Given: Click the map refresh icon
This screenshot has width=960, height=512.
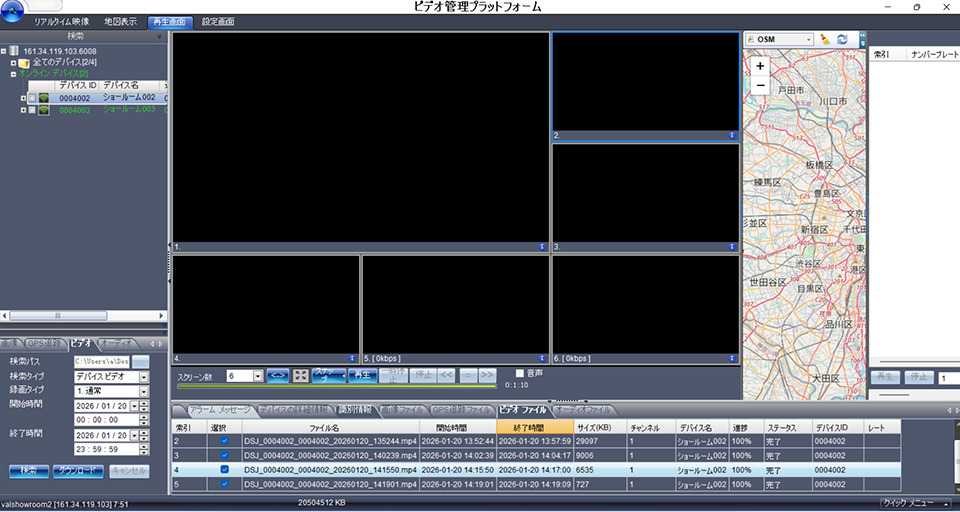Looking at the screenshot, I should (x=842, y=39).
